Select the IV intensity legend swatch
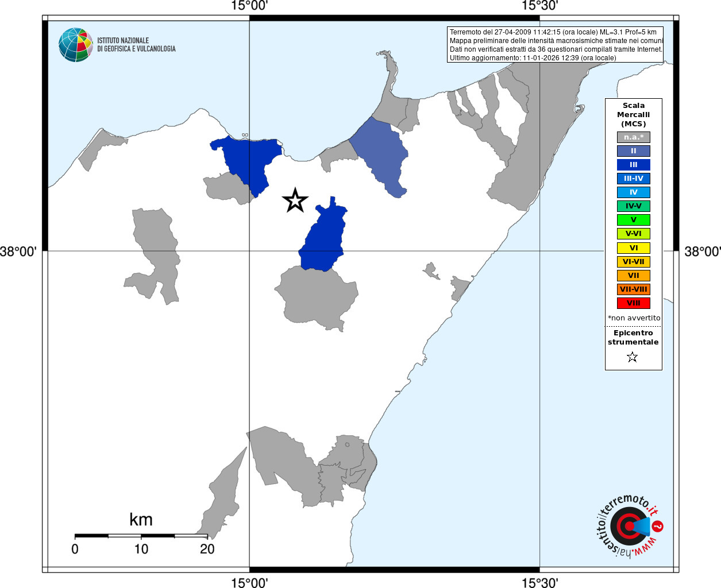The width and height of the screenshot is (721, 588). 634,192
